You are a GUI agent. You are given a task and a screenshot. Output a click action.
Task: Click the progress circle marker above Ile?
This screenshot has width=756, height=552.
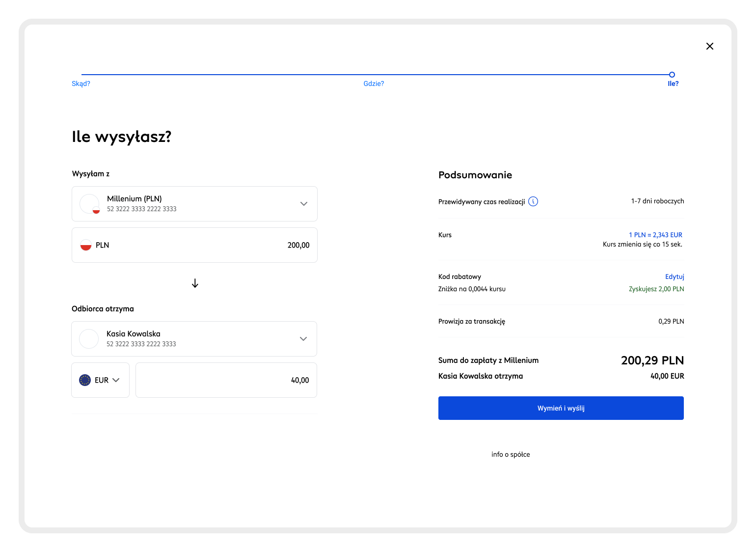(672, 75)
